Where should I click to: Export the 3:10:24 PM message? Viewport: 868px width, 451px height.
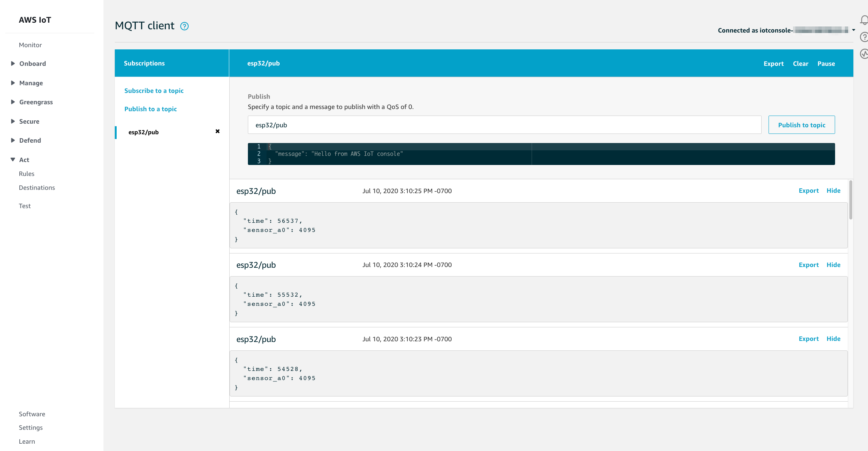point(809,265)
